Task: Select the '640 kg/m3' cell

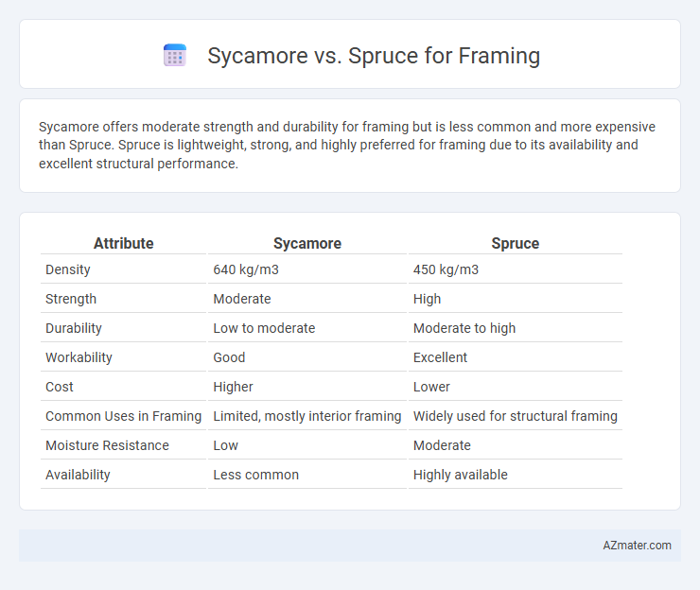Action: (246, 269)
